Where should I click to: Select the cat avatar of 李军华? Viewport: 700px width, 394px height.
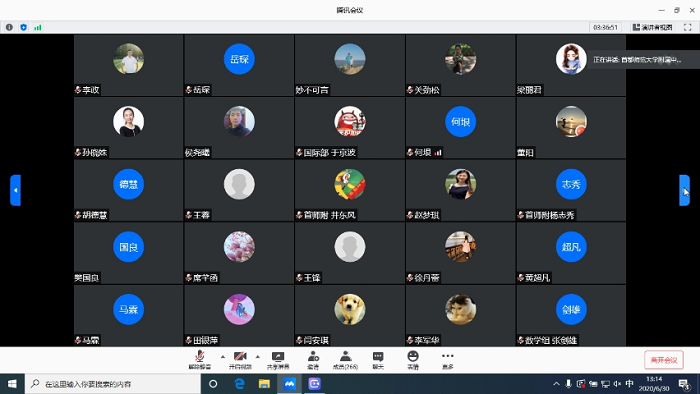pyautogui.click(x=460, y=309)
